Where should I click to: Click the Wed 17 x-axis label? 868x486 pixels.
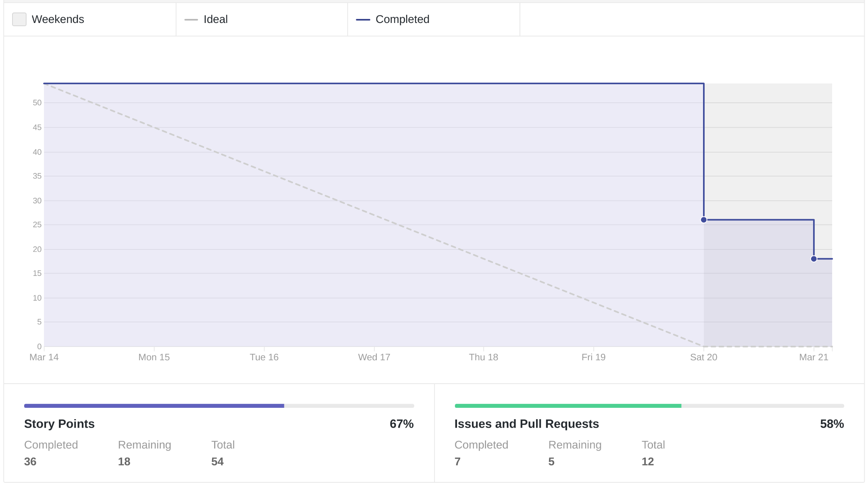click(374, 357)
